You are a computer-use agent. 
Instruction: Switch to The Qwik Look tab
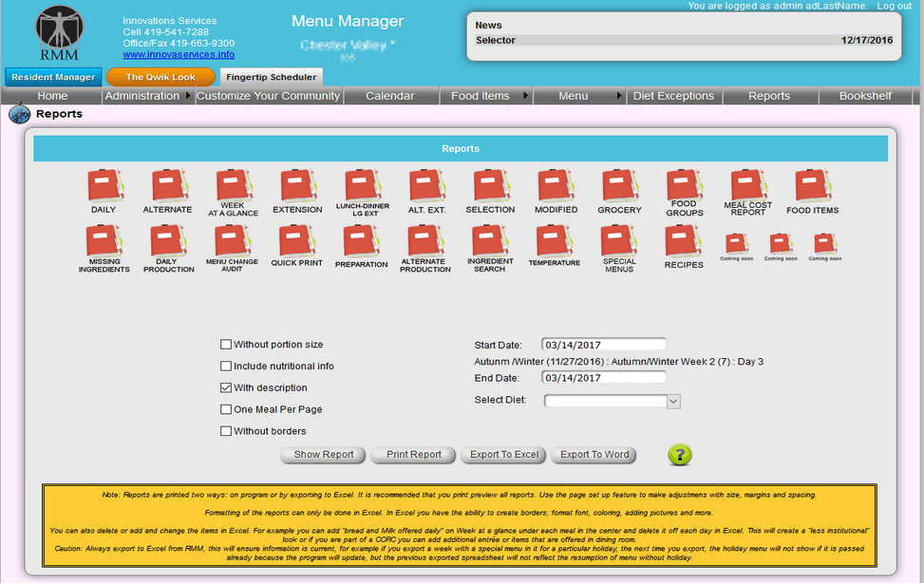(x=160, y=77)
